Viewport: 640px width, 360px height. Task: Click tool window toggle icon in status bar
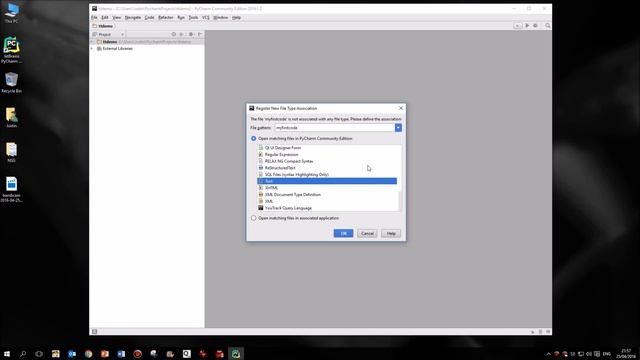coord(94,331)
